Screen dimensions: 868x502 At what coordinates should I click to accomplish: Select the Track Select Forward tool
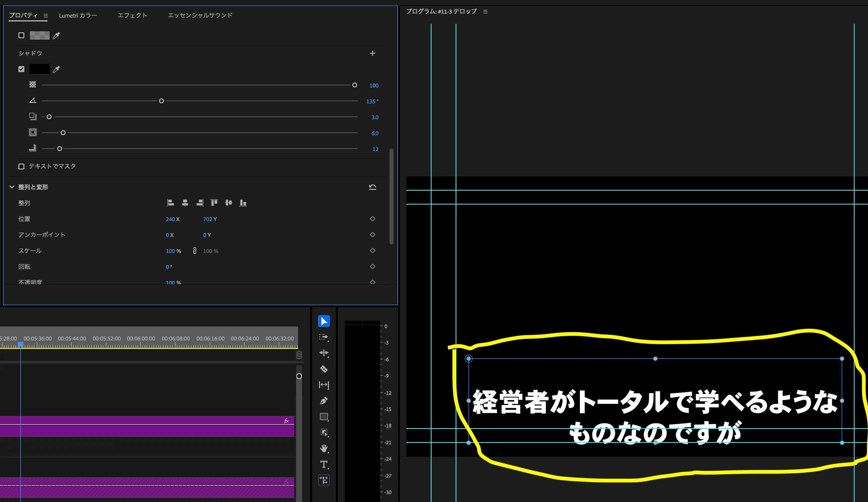(x=324, y=337)
